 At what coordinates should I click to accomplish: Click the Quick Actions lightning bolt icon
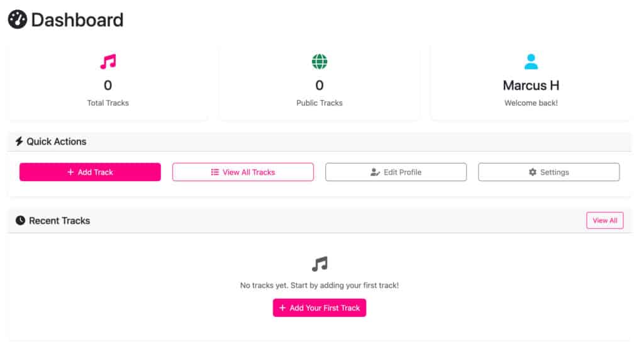[x=19, y=141]
